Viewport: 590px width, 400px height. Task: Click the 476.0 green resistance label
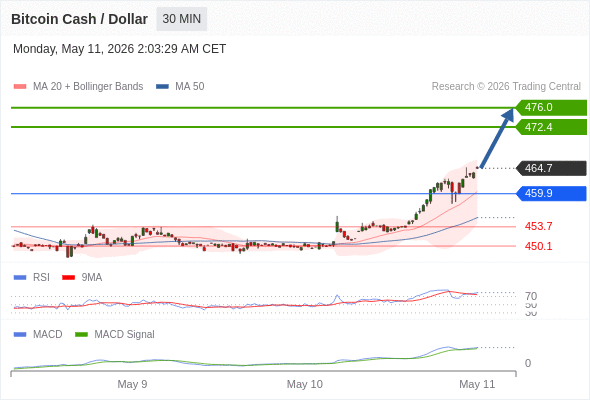tap(551, 108)
